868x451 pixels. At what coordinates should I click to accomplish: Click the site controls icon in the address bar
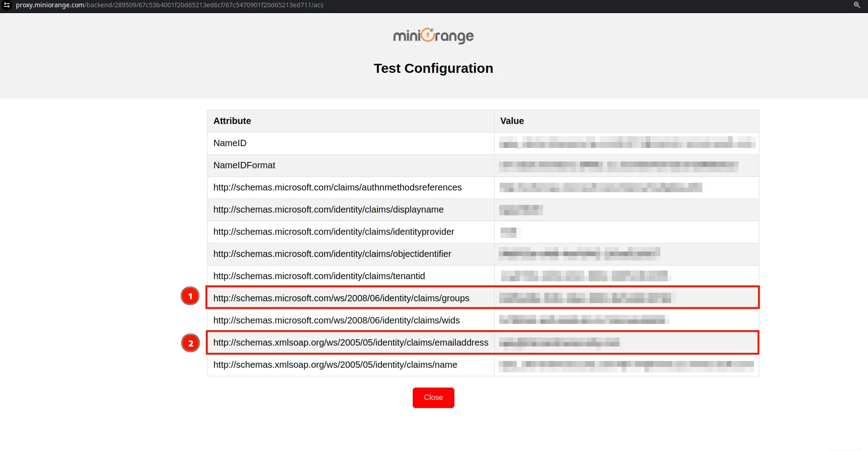point(6,5)
